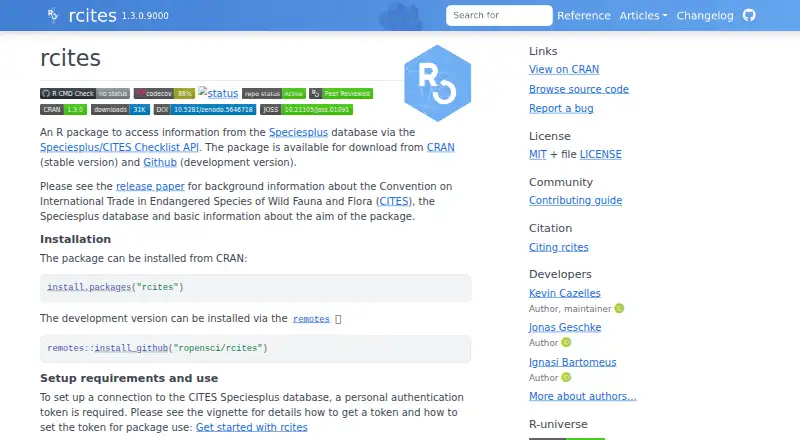Image resolution: width=800 pixels, height=440 pixels.
Task: Open install_github function link in code
Action: point(131,348)
